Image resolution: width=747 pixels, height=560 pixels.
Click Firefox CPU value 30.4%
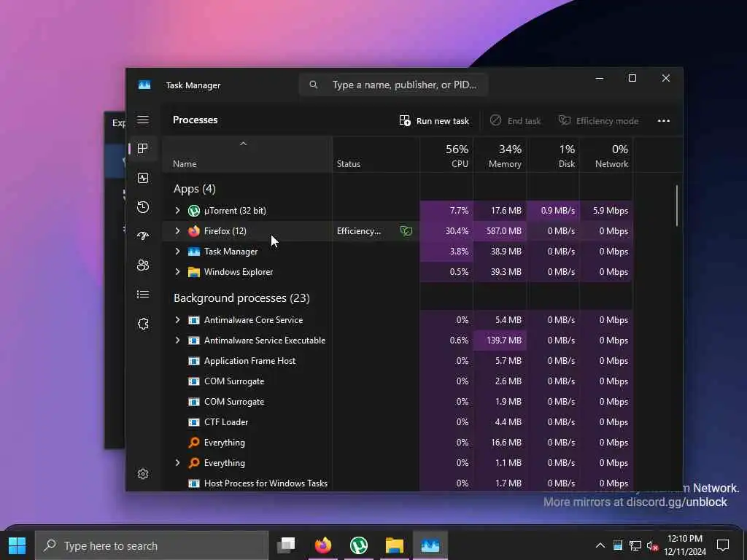pyautogui.click(x=457, y=231)
